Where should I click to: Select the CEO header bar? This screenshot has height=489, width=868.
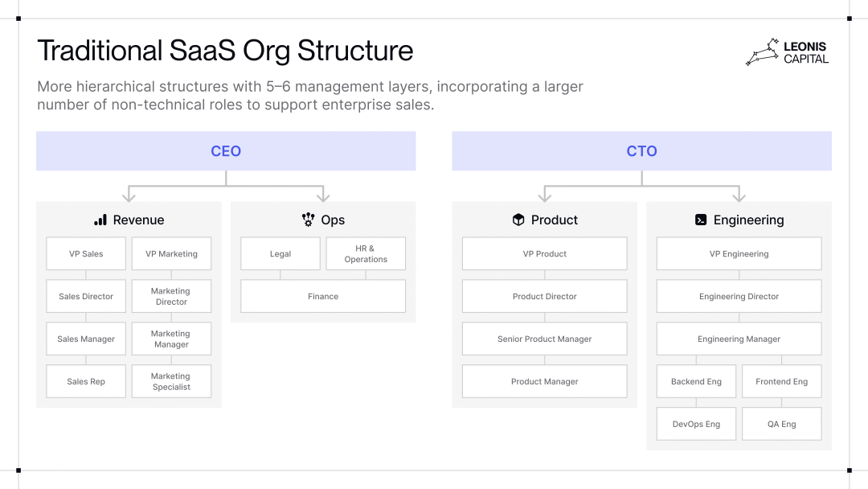(x=226, y=151)
